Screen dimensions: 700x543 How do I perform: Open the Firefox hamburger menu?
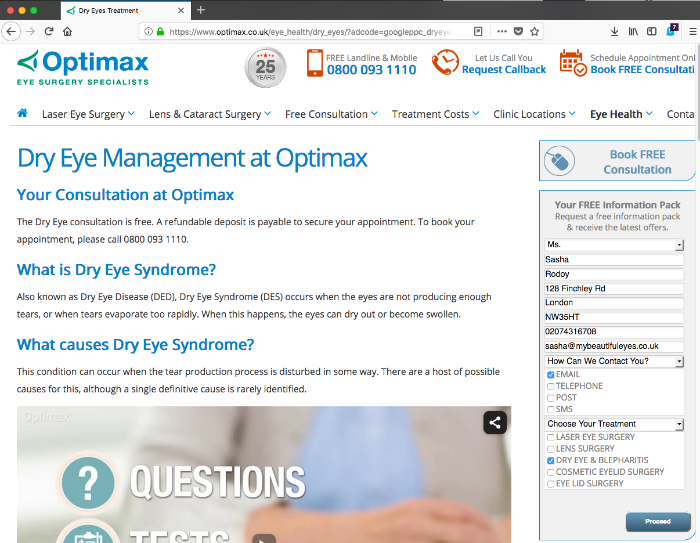pyautogui.click(x=692, y=31)
